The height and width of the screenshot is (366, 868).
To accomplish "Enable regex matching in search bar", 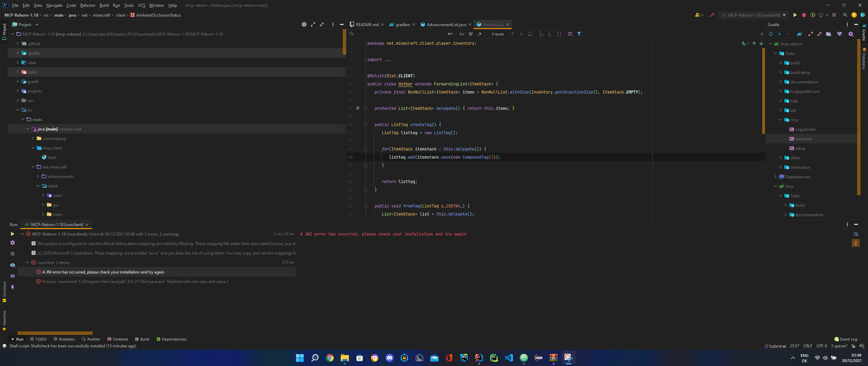I will (x=480, y=34).
